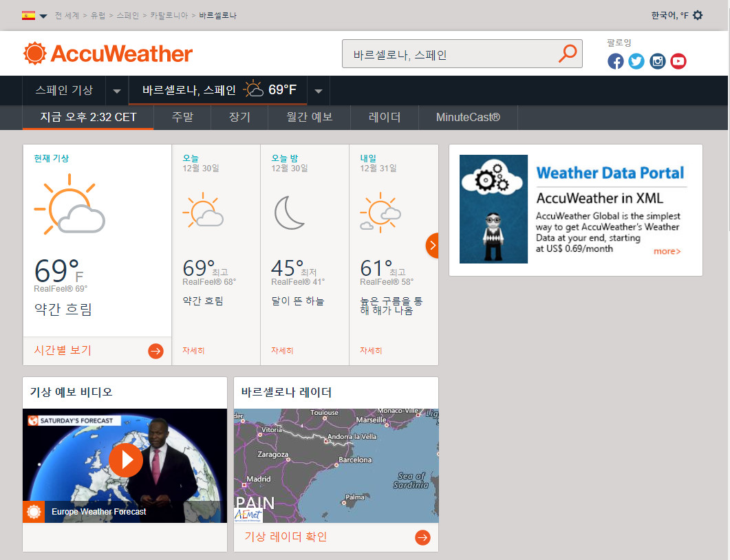This screenshot has height=560, width=730.
Task: Click the 내일 forecast heading
Action: (368, 158)
